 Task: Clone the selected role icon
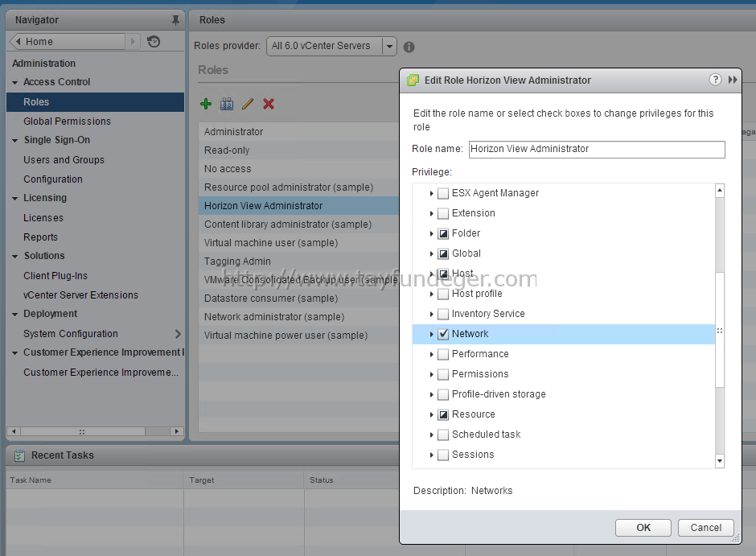click(x=227, y=104)
